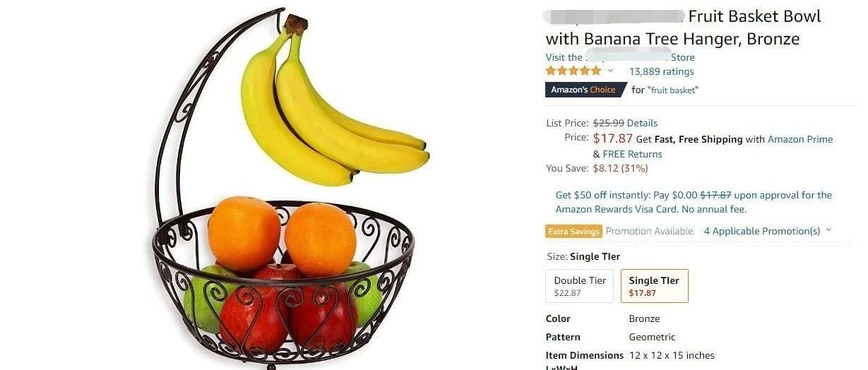Open the FREE Returns link

pos(632,154)
